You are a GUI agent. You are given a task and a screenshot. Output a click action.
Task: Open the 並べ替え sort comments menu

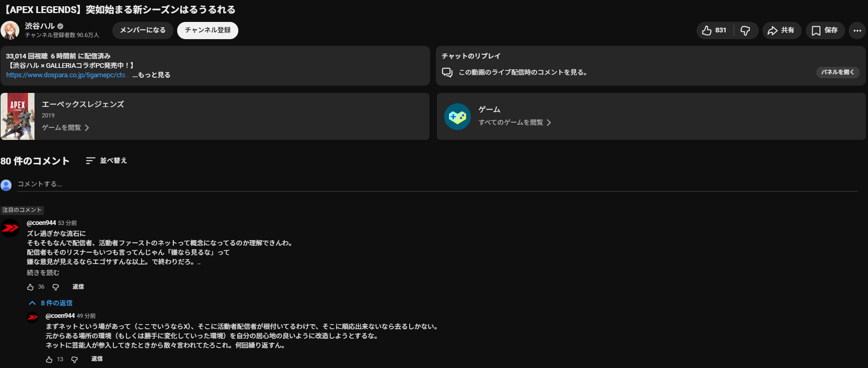(x=107, y=161)
